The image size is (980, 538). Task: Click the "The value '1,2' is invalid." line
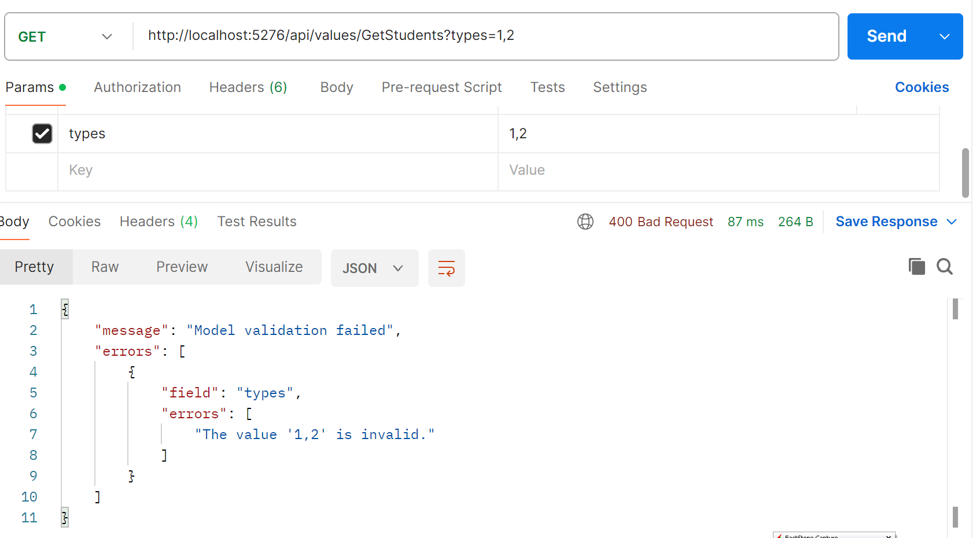315,434
